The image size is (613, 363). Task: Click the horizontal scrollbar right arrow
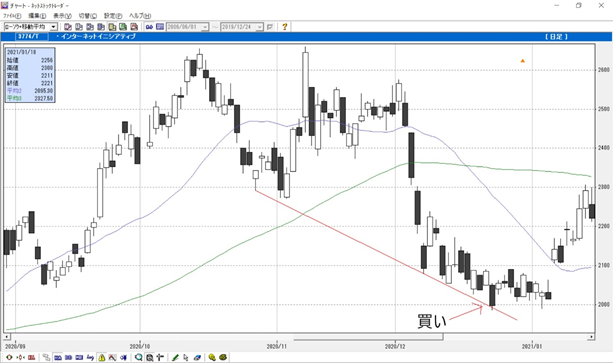point(592,336)
